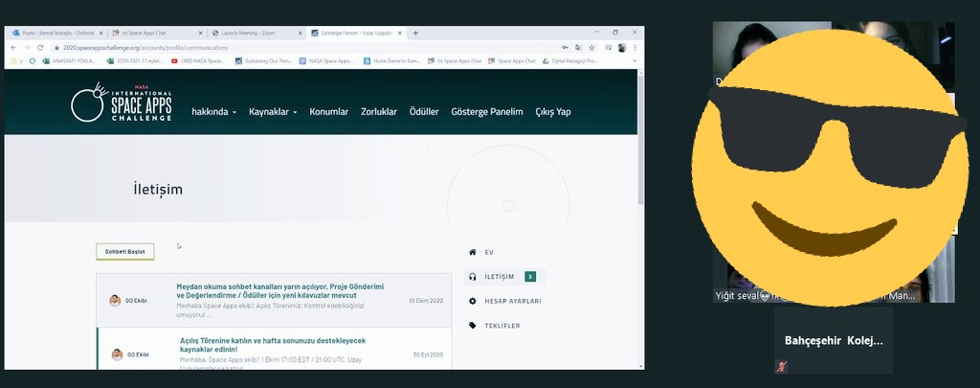980x388 pixels.
Task: Open the YouTube NASA Space bookmark
Action: pyautogui.click(x=197, y=61)
